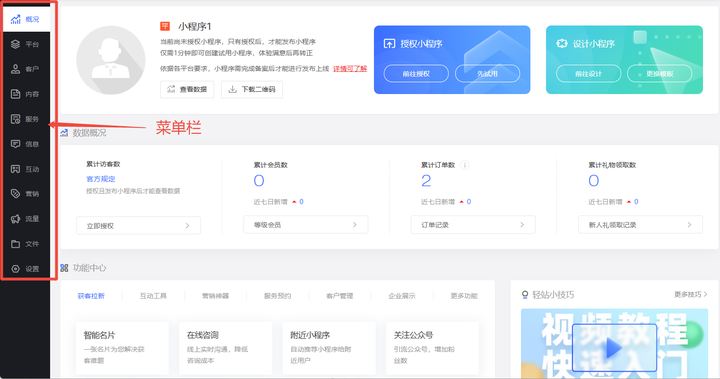Open the 信息 message icon in sidebar

(x=16, y=144)
